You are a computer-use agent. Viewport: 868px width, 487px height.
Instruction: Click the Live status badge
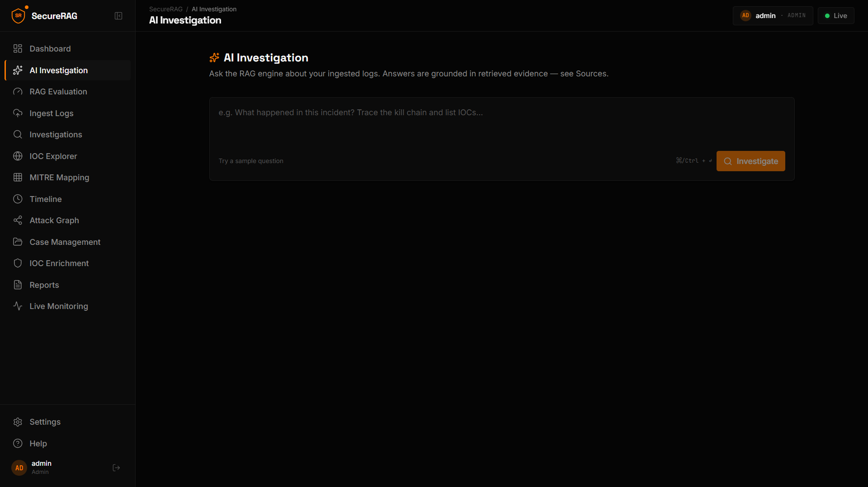click(836, 16)
